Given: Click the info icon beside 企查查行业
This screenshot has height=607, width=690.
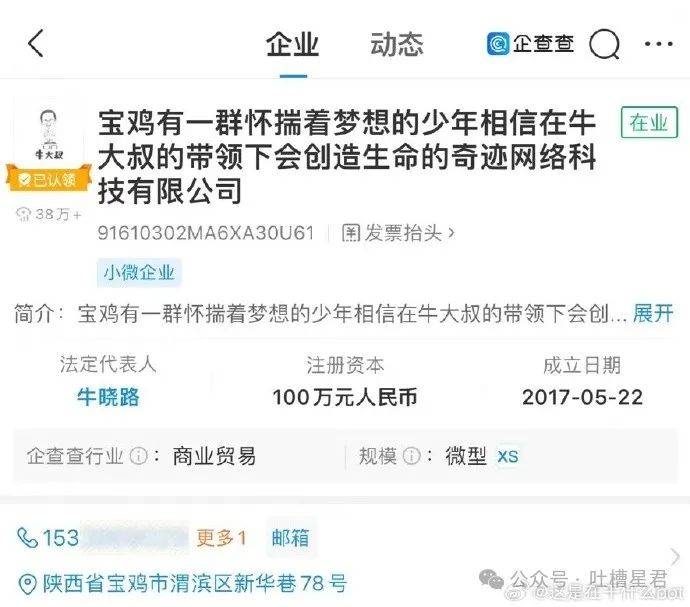Looking at the screenshot, I should 138,456.
